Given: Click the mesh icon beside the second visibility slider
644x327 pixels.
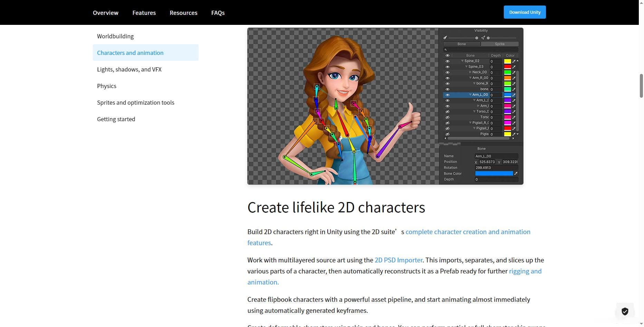Looking at the screenshot, I should tap(483, 38).
